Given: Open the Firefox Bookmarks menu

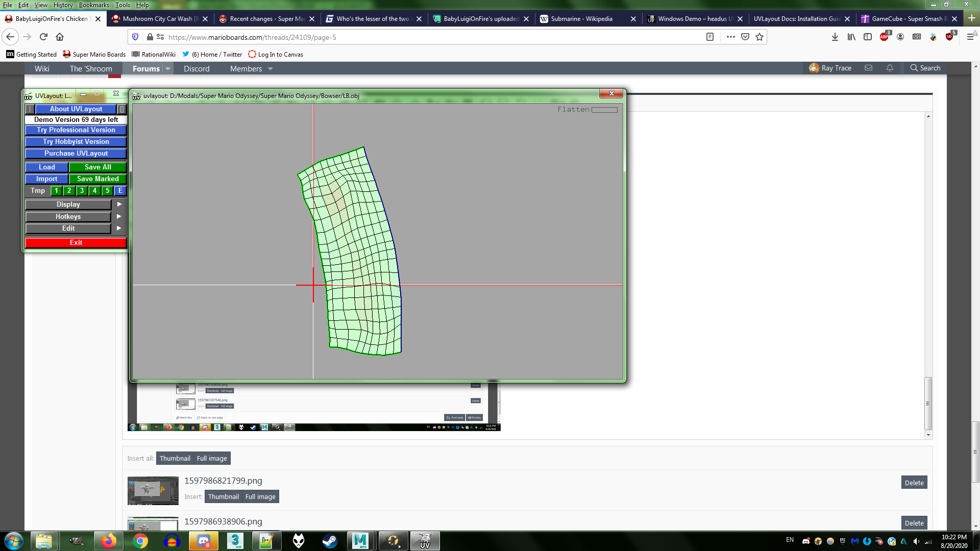Looking at the screenshot, I should [x=94, y=5].
